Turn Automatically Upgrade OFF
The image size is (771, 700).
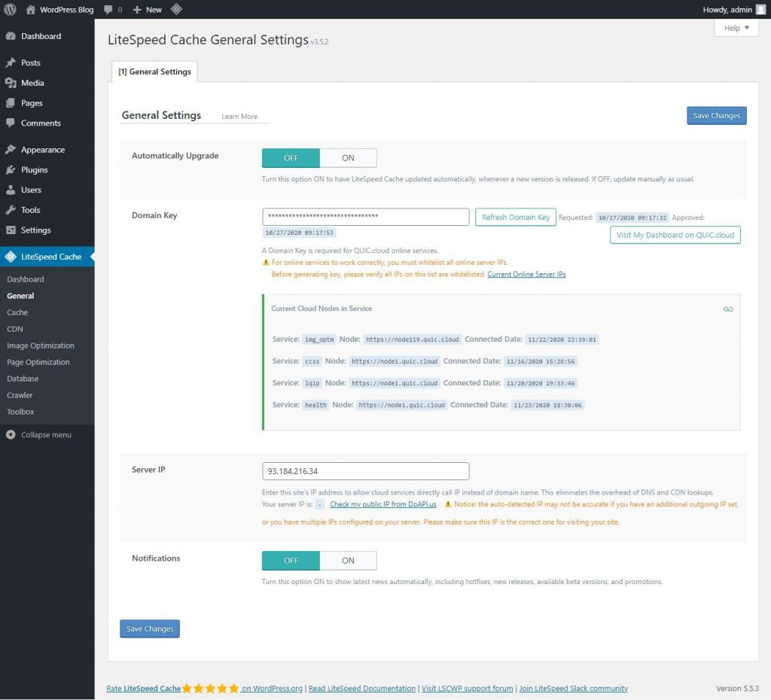tap(291, 158)
